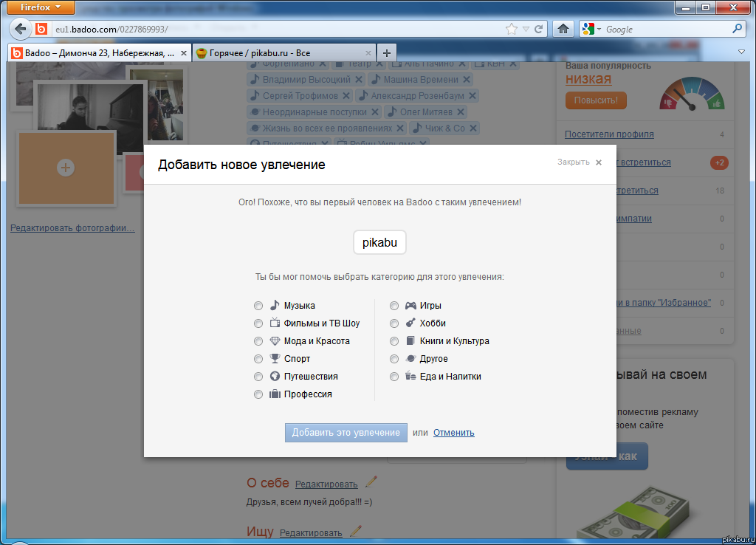
Task: Select the Профессия radio button
Action: pos(258,394)
